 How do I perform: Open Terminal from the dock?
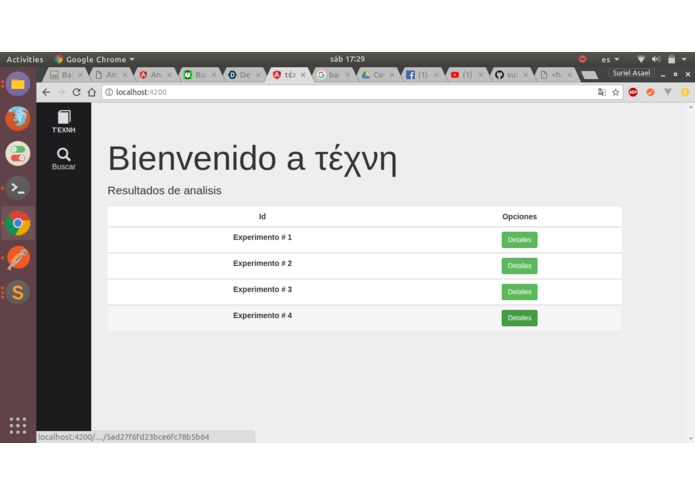(18, 188)
